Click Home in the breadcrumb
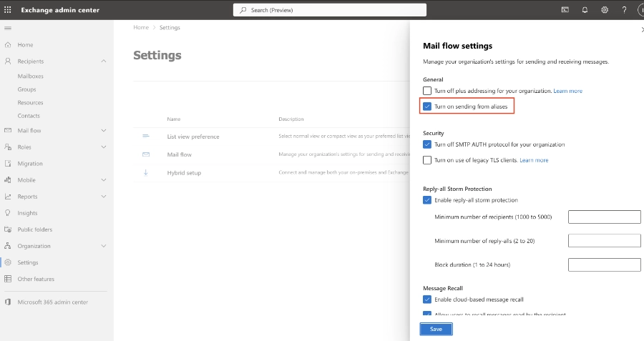This screenshot has height=341, width=644. (141, 27)
